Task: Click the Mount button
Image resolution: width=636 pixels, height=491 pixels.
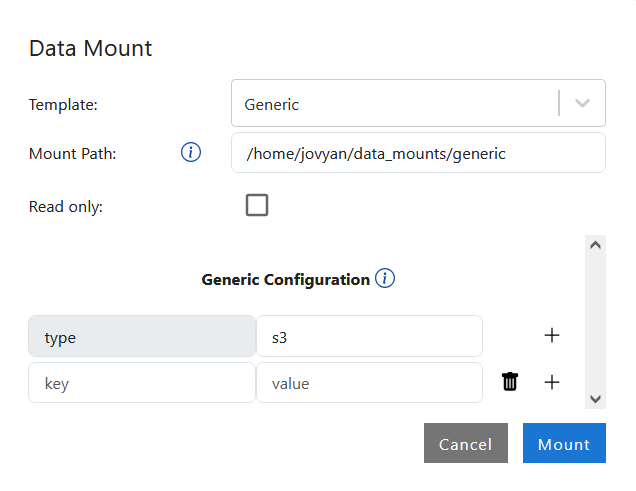Action: (564, 443)
